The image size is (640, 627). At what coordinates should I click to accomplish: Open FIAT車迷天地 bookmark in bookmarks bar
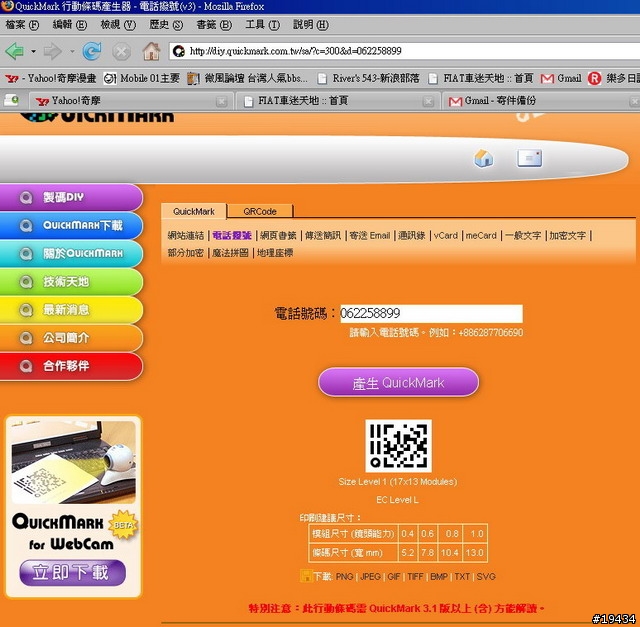(481, 78)
